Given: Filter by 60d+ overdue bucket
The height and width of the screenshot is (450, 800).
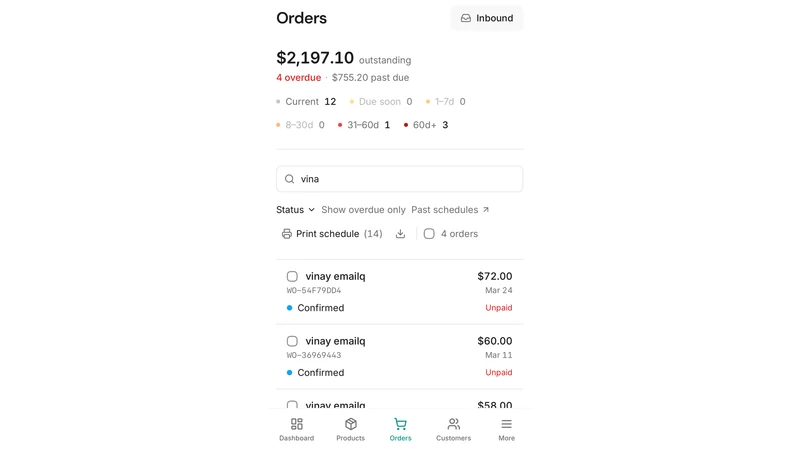Looking at the screenshot, I should coord(426,125).
